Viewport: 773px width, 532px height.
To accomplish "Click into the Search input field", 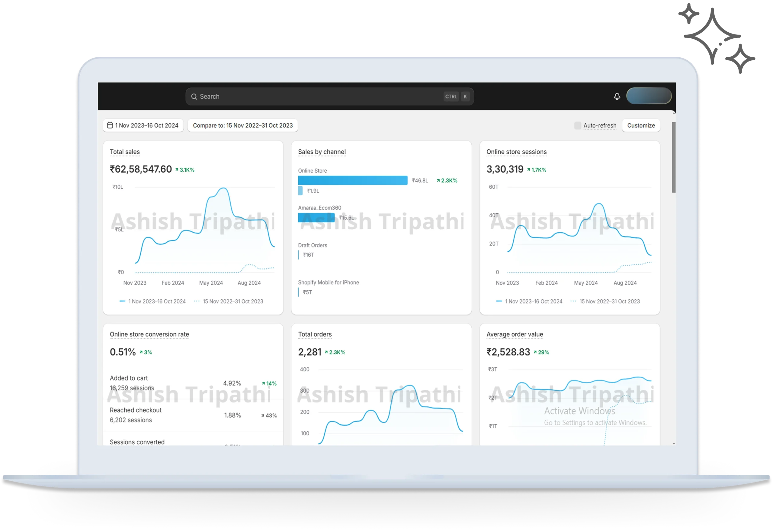I will (x=317, y=97).
